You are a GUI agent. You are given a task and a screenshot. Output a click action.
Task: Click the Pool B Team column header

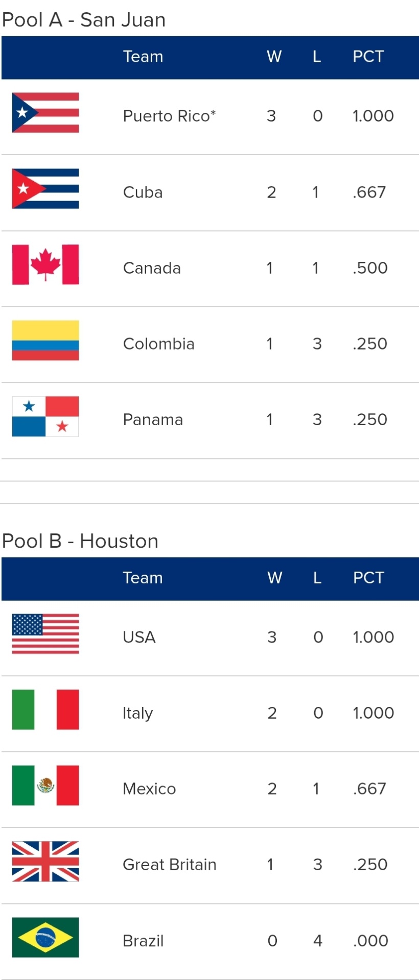143,578
